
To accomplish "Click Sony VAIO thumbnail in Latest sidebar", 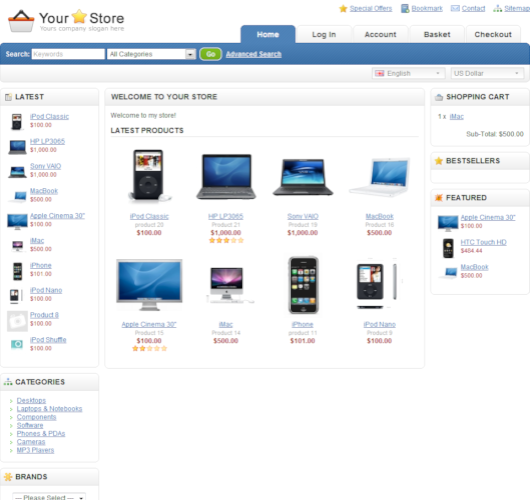I will click(x=17, y=172).
